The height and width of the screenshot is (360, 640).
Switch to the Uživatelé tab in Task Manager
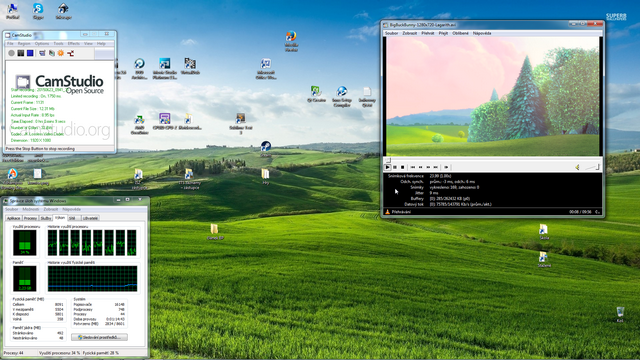pos(90,218)
